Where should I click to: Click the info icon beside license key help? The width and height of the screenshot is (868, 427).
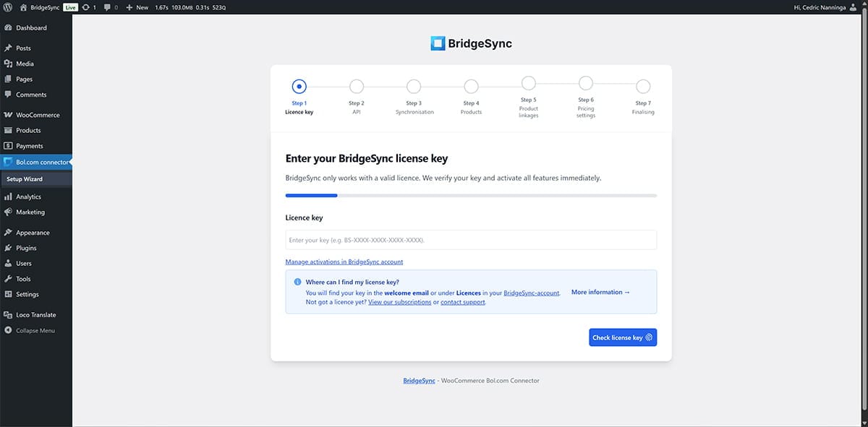click(298, 281)
